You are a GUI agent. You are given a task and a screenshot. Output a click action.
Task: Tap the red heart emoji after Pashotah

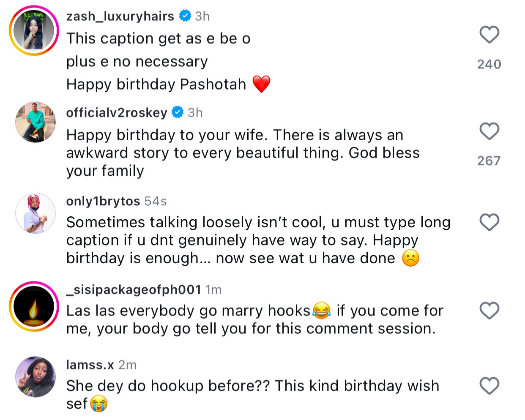(x=261, y=84)
